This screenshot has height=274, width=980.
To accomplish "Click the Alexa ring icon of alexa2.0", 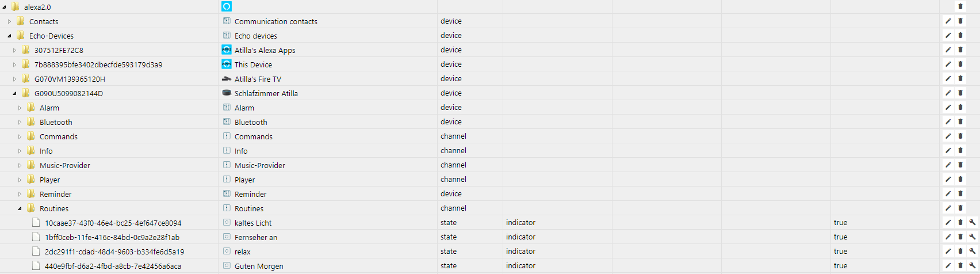I will (x=227, y=7).
